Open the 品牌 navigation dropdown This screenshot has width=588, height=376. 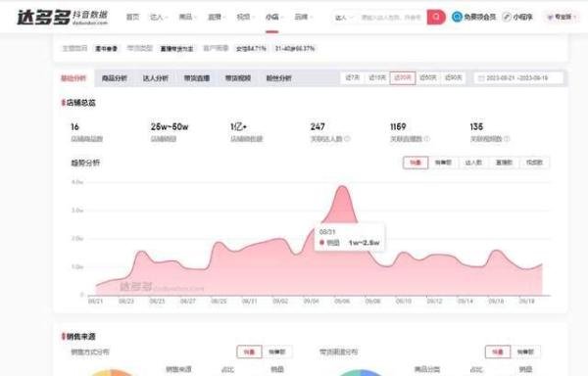(303, 17)
